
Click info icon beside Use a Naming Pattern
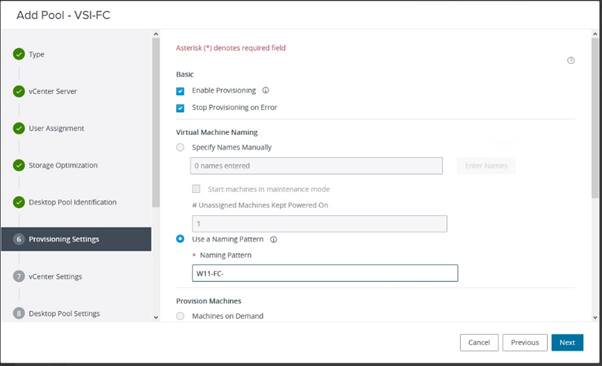[273, 239]
